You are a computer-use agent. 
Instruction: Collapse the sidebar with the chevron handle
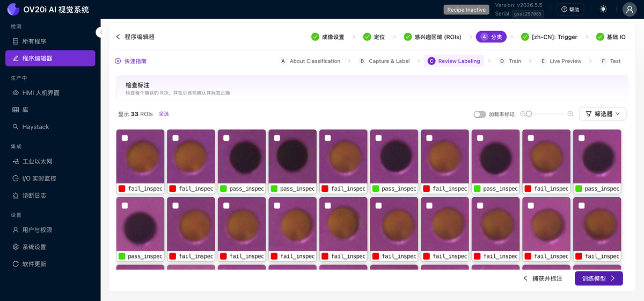click(x=101, y=32)
